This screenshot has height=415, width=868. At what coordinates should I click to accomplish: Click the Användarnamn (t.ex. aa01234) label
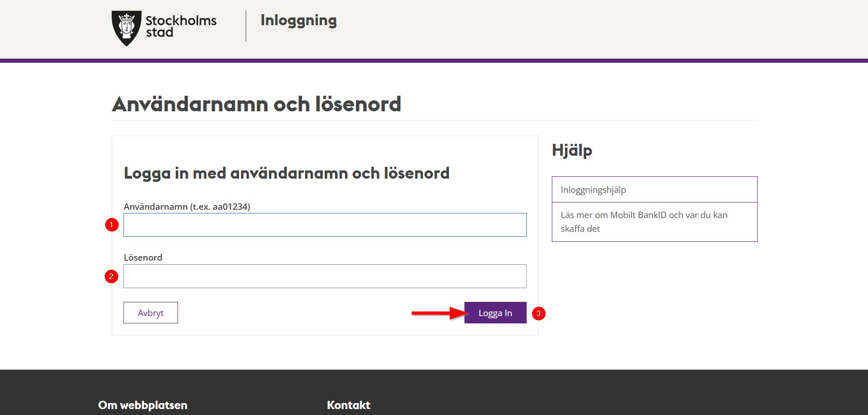point(187,207)
